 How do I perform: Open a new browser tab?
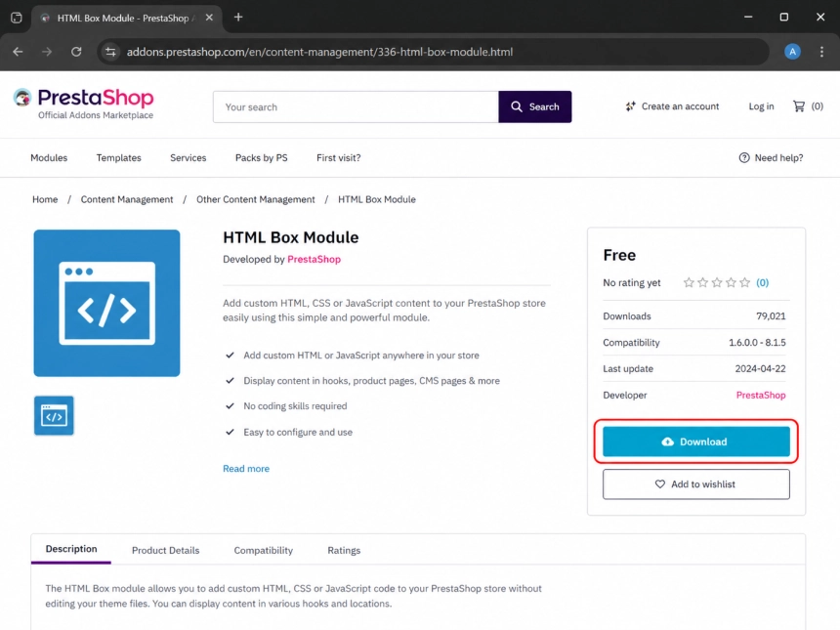point(238,18)
